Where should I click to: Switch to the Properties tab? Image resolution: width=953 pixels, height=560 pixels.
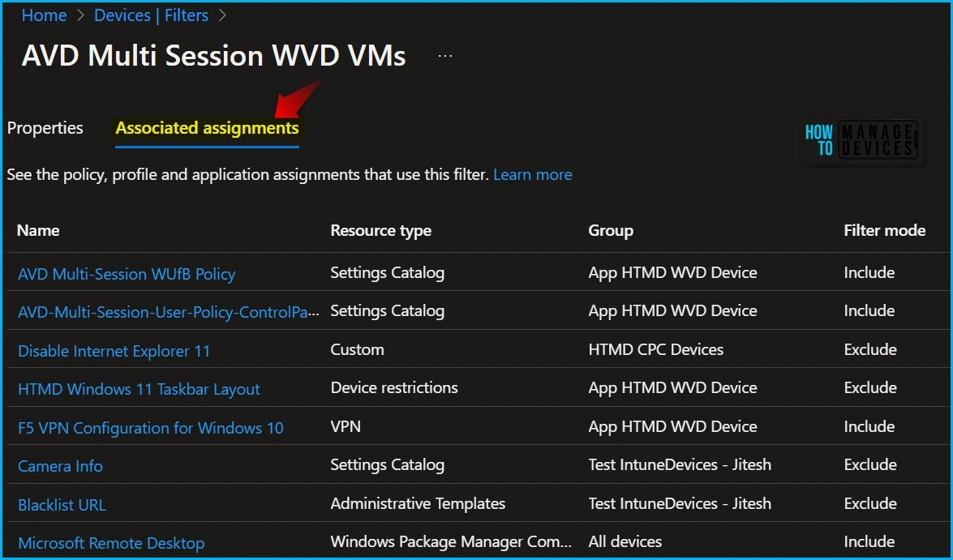[45, 128]
